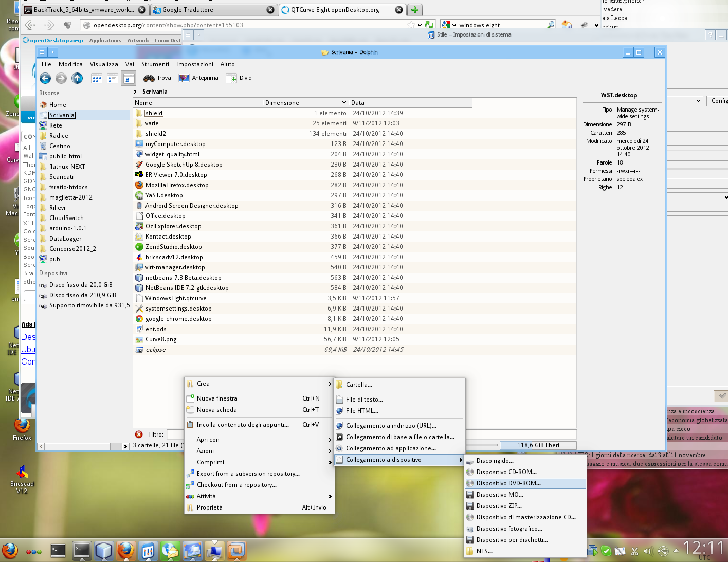Screen dimensions: 728x562
Task: Click the 118,6 GiB liberi space bar
Action: [538, 445]
